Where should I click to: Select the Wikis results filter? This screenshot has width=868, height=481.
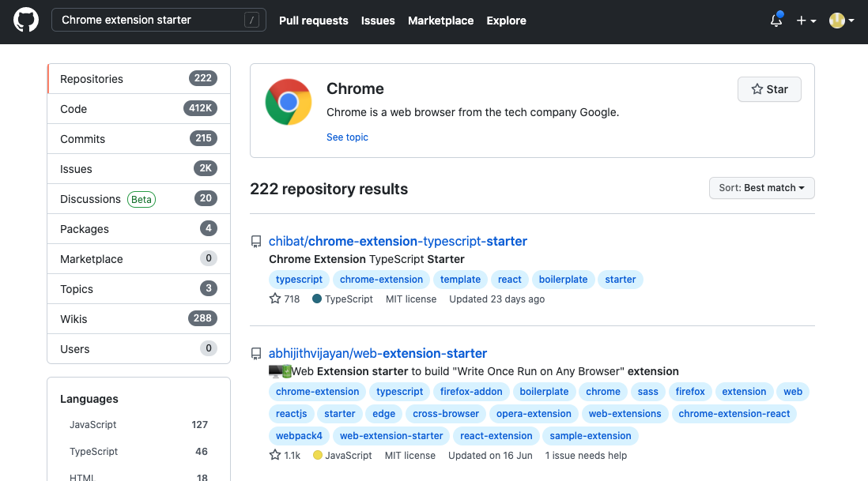[x=139, y=318]
